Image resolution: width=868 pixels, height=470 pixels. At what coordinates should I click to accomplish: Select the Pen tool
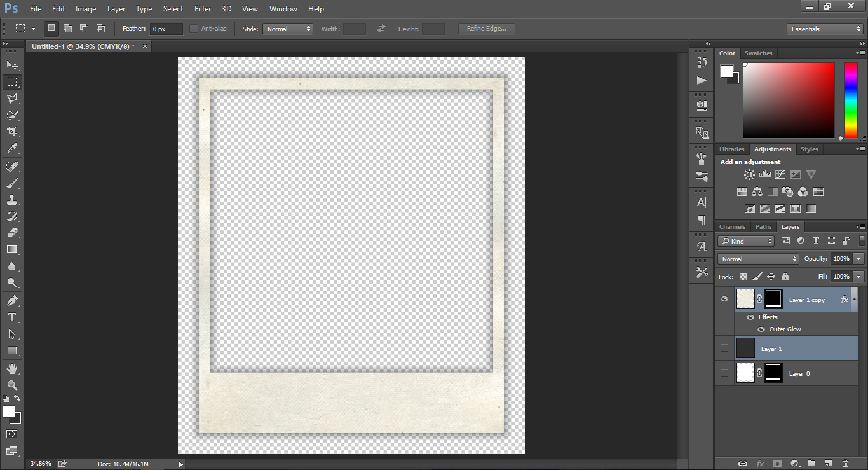click(12, 301)
